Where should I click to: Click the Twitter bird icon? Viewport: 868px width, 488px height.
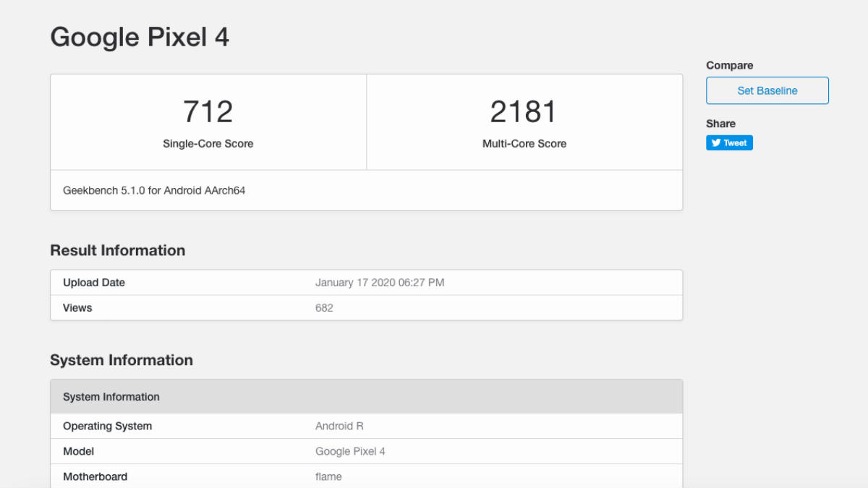(x=716, y=142)
